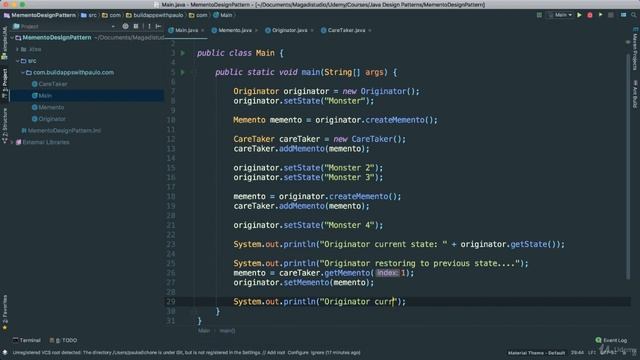Viewport: 640px width, 360px height.
Task: Click the run gutter arrow beside class Main
Action: tap(183, 53)
